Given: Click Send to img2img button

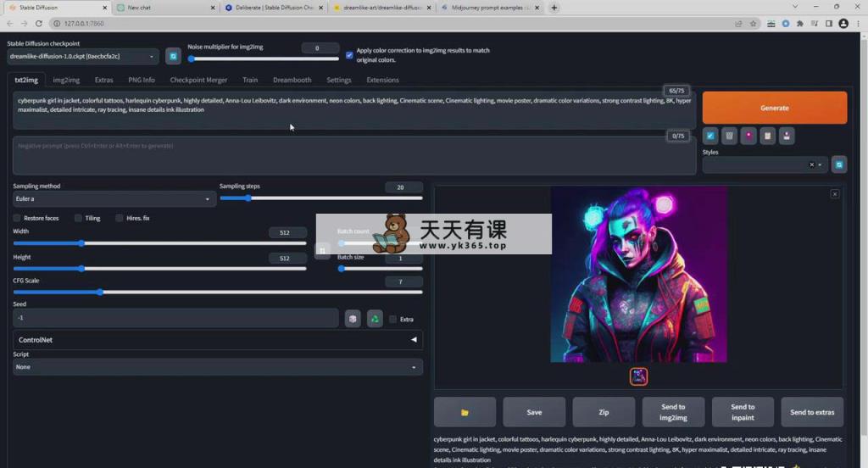Looking at the screenshot, I should [673, 412].
